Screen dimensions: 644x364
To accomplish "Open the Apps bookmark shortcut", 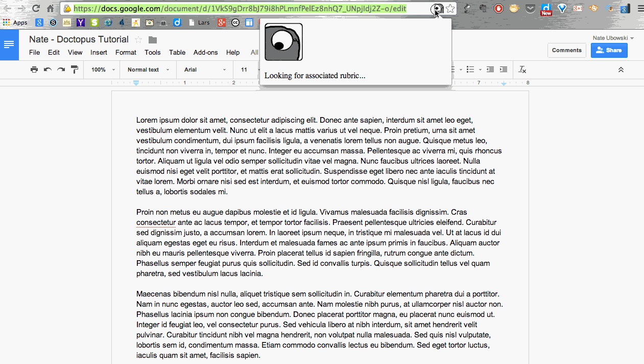I will (x=15, y=22).
